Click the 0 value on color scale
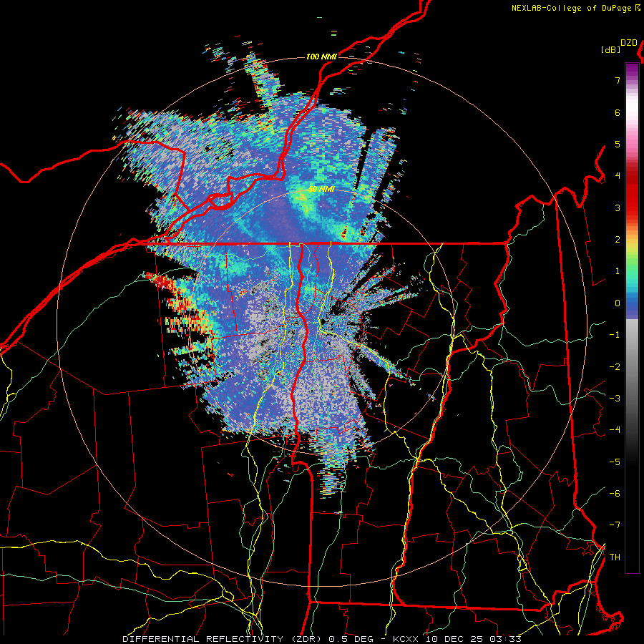644x644 pixels. [x=618, y=303]
